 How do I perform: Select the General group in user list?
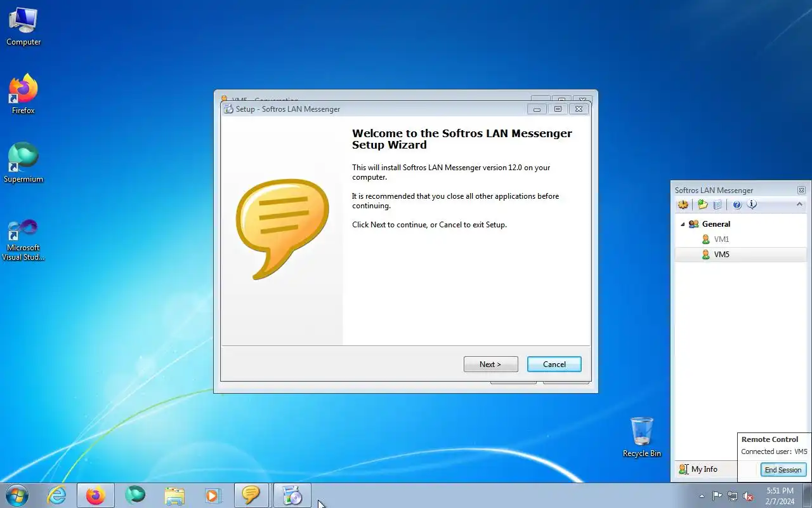point(716,224)
